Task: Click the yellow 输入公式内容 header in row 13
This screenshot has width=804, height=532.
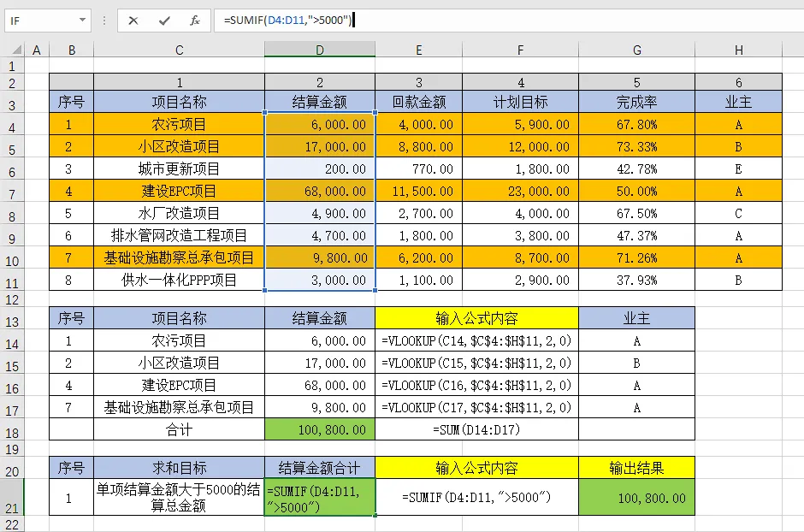Action: [x=477, y=318]
